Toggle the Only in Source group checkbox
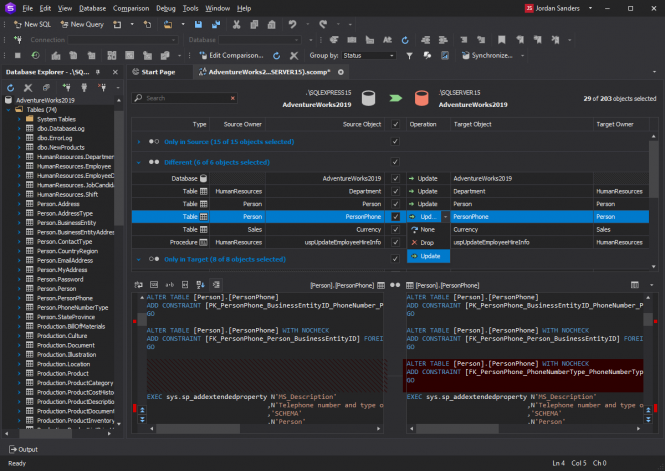 pyautogui.click(x=395, y=142)
